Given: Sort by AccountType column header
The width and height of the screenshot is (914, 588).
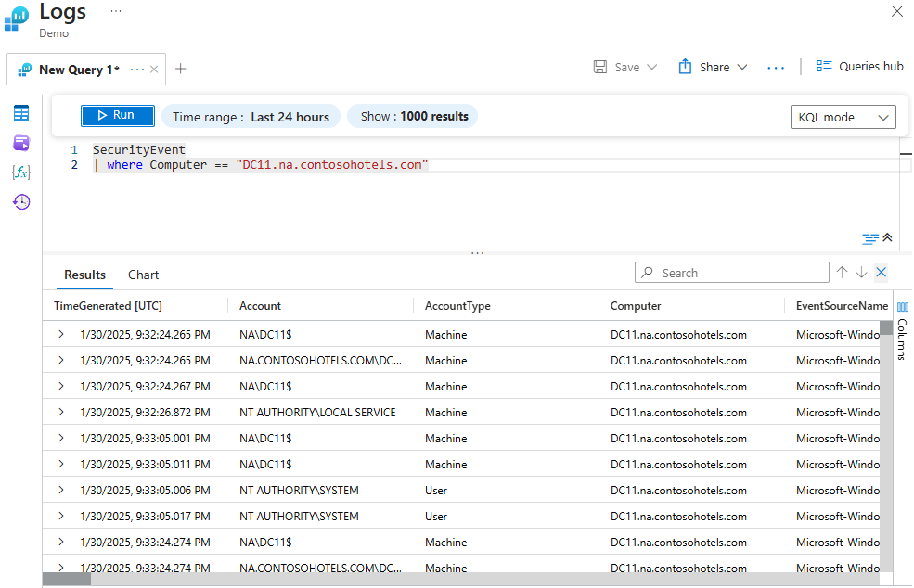Looking at the screenshot, I should 457,306.
